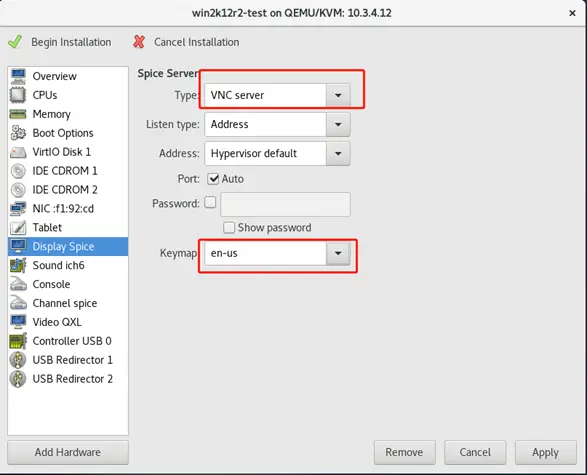Click the green Begin Installation checkmark icon
The height and width of the screenshot is (475, 587).
tap(15, 42)
